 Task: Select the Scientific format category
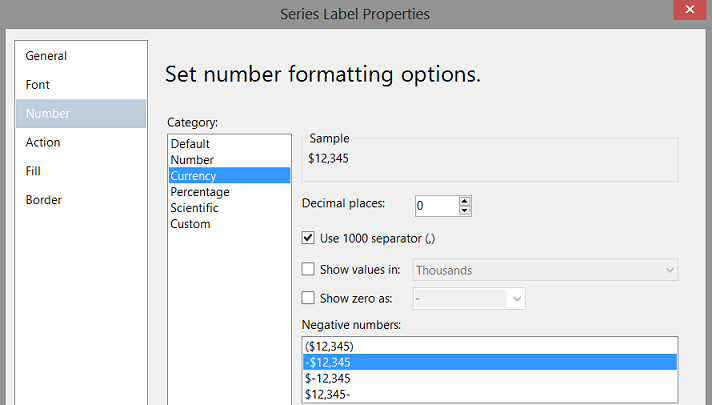pyautogui.click(x=194, y=208)
